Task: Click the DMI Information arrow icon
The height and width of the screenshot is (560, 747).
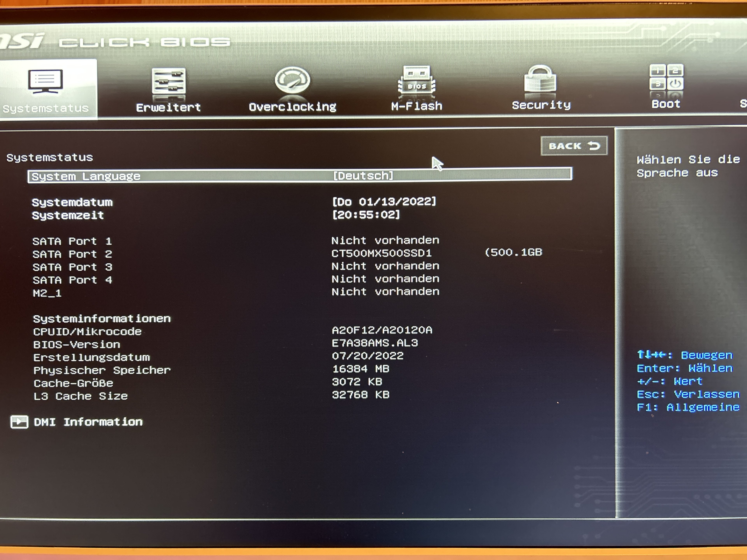Action: [x=19, y=422]
